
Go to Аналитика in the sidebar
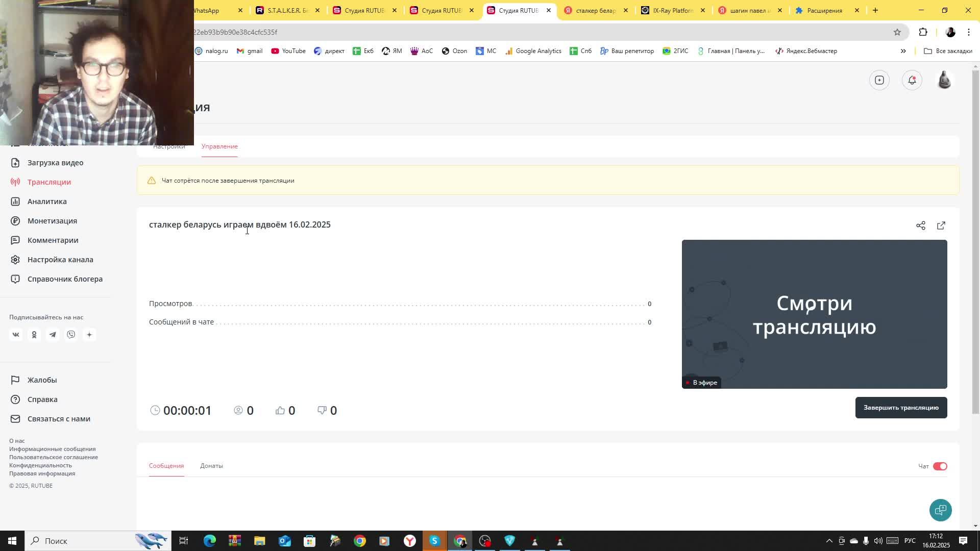[47, 202]
